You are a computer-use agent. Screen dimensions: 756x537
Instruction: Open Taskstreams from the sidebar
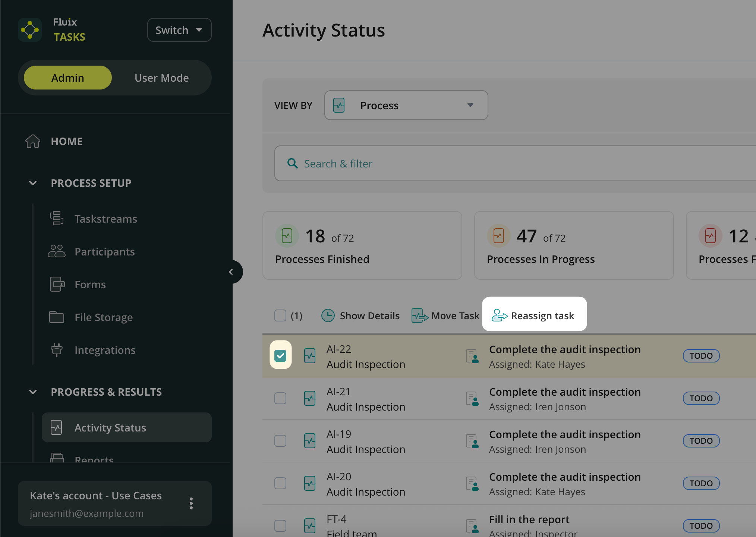pyautogui.click(x=105, y=219)
